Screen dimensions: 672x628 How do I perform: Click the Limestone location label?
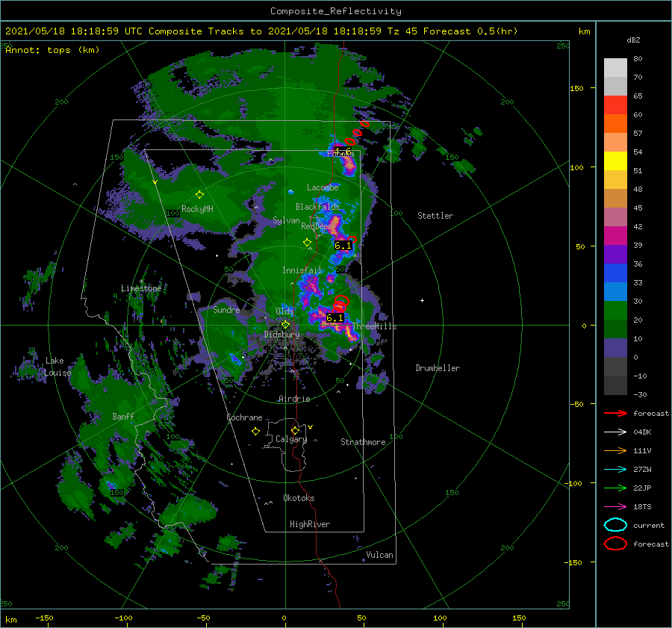(x=141, y=288)
